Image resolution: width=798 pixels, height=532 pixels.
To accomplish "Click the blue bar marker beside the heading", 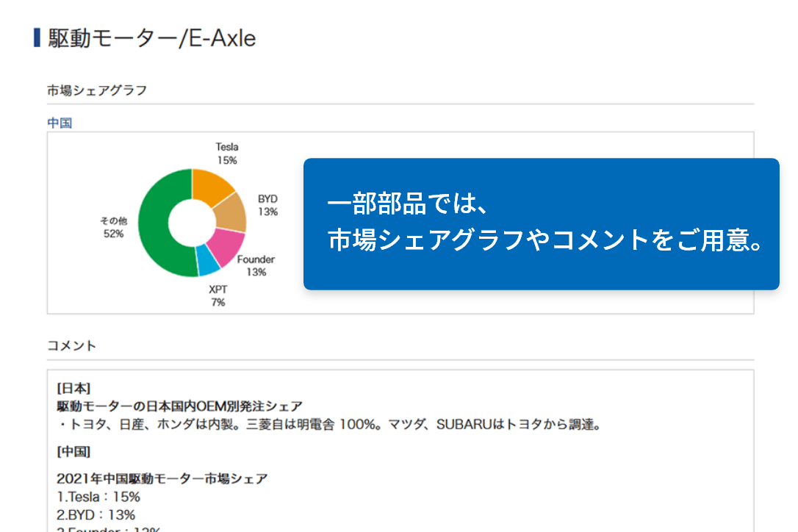I will (x=37, y=37).
